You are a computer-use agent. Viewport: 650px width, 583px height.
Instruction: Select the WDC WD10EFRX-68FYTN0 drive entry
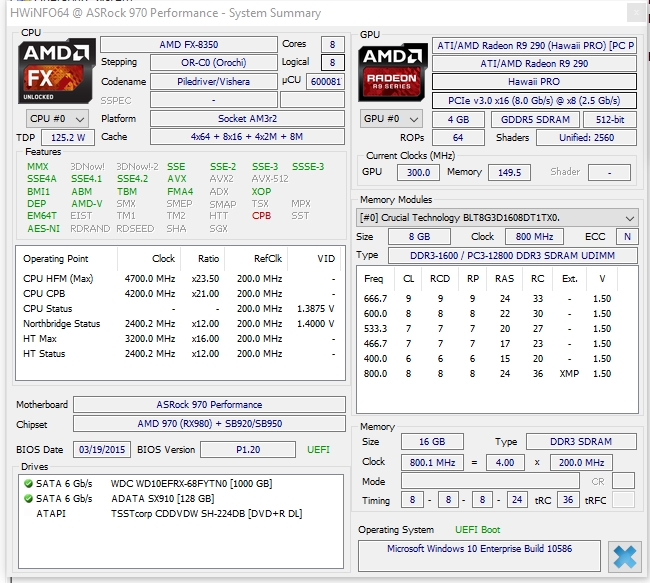pos(181,483)
